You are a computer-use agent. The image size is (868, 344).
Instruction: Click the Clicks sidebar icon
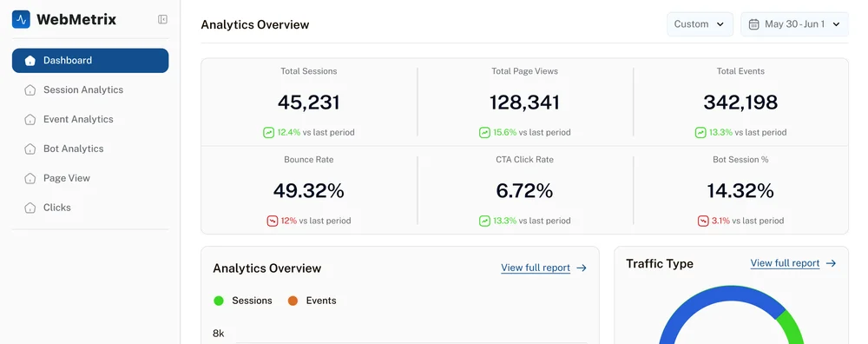[x=30, y=208]
